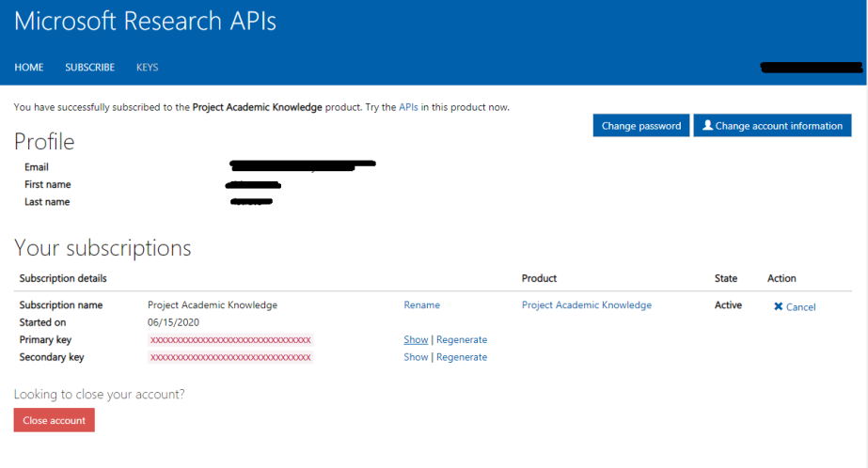Show the secondary key
This screenshot has height=468, width=868.
click(416, 357)
